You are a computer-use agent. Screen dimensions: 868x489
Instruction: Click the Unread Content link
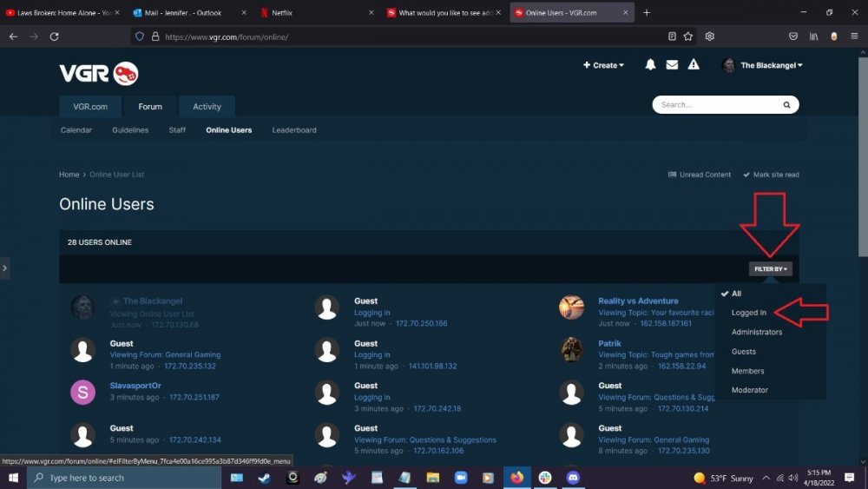click(700, 175)
